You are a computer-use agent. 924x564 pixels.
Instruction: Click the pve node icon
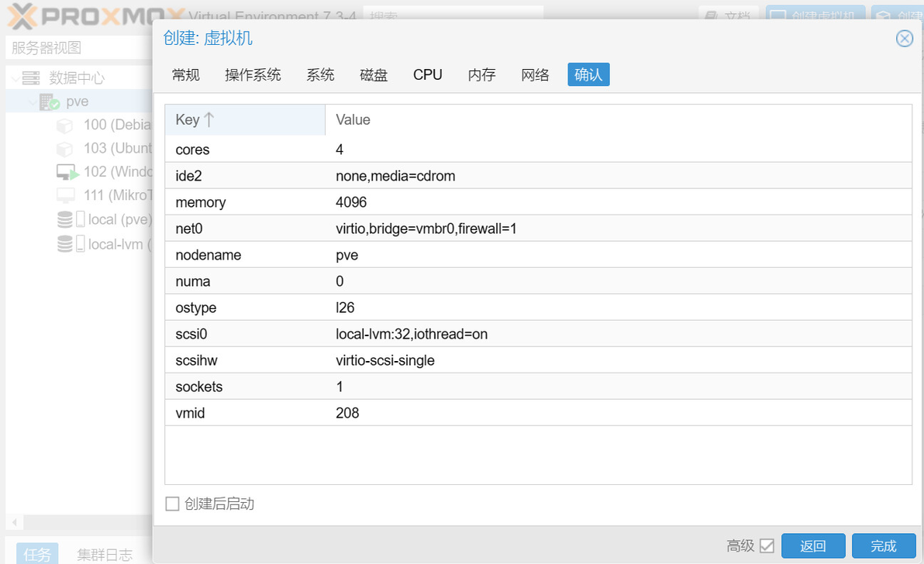coord(50,101)
